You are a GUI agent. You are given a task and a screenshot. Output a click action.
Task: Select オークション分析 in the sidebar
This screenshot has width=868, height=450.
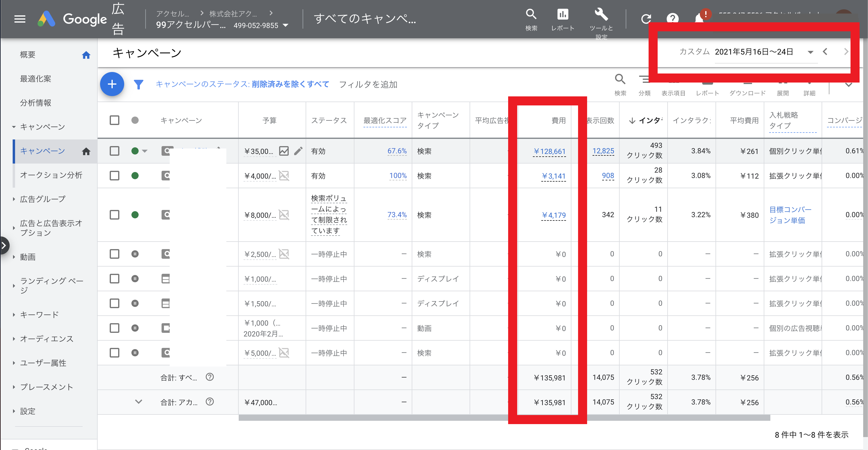pos(51,175)
